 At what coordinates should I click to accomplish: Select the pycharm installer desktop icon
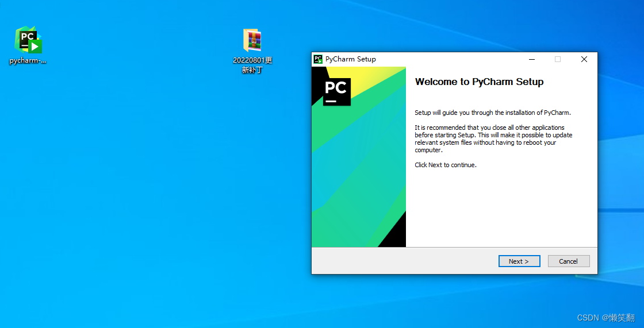point(28,40)
